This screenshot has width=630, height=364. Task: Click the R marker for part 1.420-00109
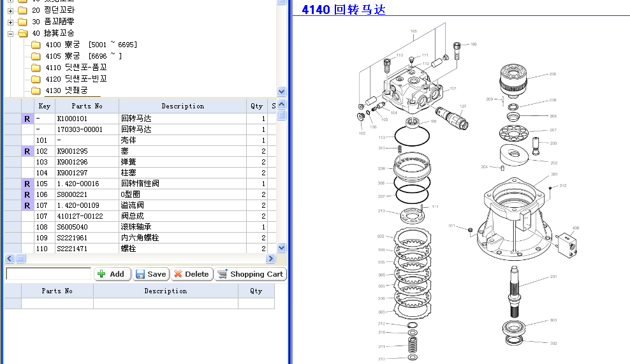[x=27, y=205]
